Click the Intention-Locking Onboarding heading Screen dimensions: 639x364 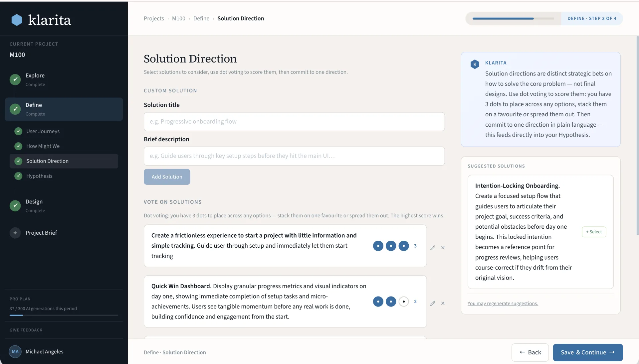click(x=518, y=186)
